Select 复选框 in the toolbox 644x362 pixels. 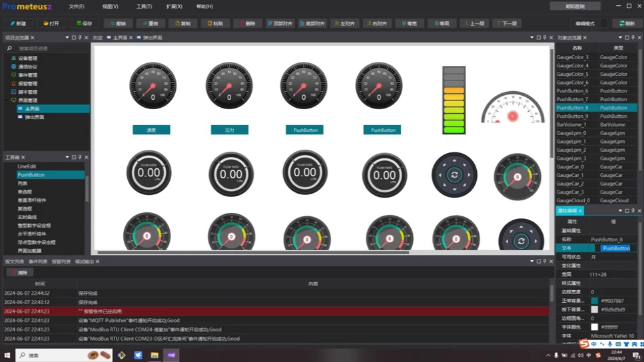(x=24, y=208)
